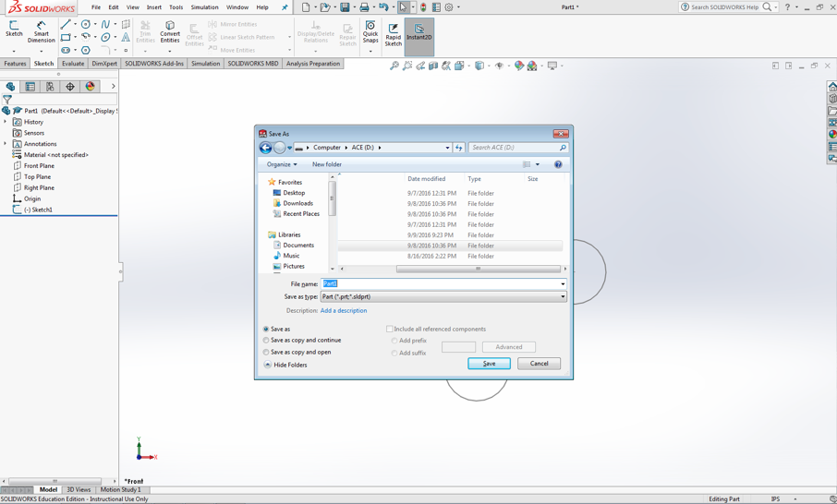Open the File name dropdown arrow
Screen dimensions: 837x504
tap(563, 283)
